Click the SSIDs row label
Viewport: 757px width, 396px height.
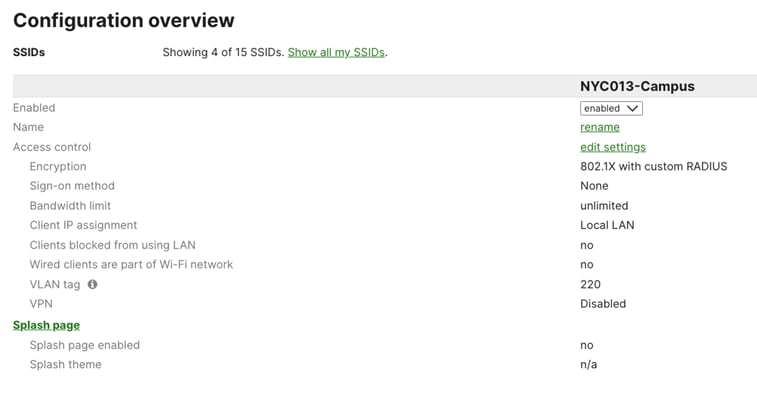pos(29,52)
